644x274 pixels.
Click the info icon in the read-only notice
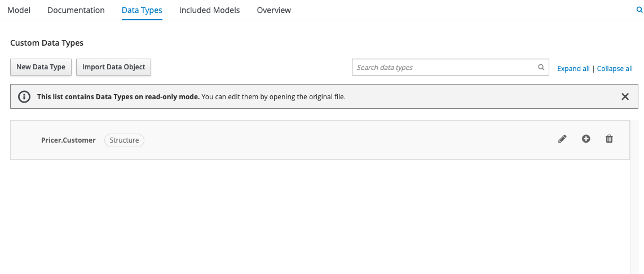(x=24, y=96)
